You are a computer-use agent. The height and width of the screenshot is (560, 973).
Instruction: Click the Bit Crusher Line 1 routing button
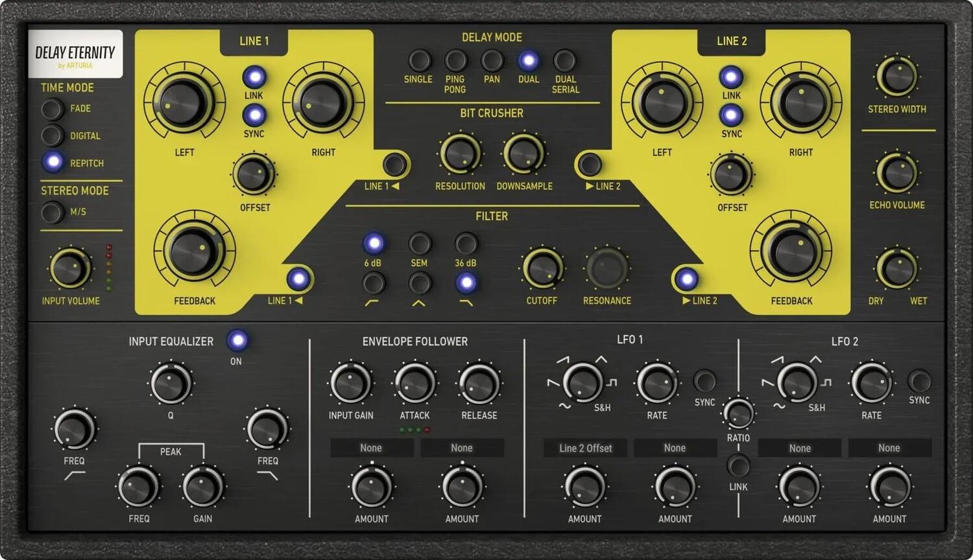click(394, 165)
